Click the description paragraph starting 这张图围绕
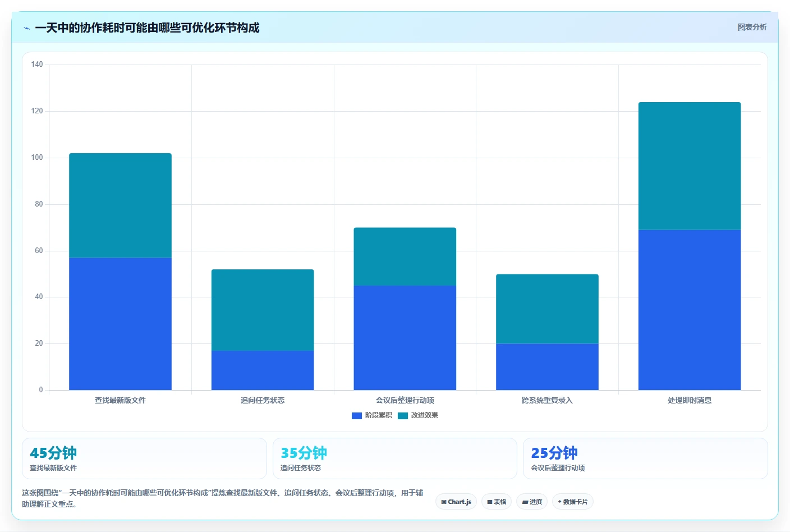This screenshot has height=532, width=790. click(222, 498)
